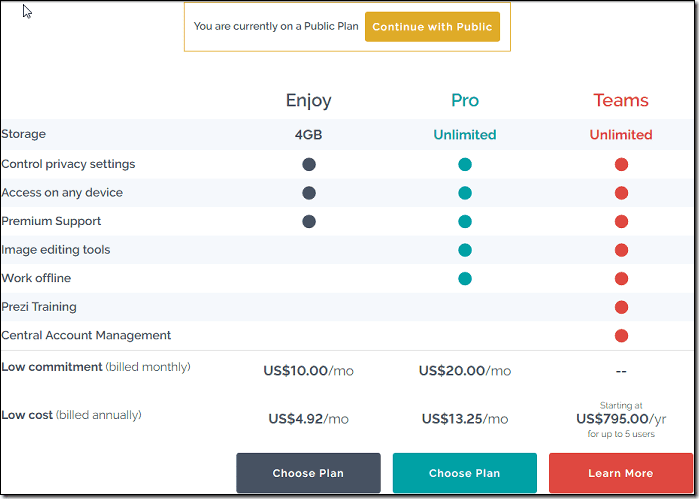Select the Pro plan heading
This screenshot has width=699, height=499.
[465, 100]
